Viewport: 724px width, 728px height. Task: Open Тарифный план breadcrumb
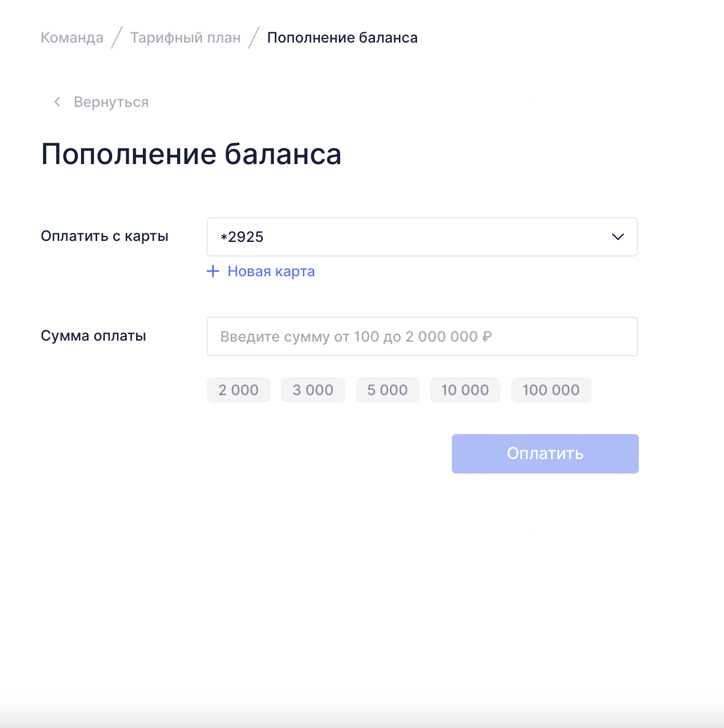pos(185,38)
